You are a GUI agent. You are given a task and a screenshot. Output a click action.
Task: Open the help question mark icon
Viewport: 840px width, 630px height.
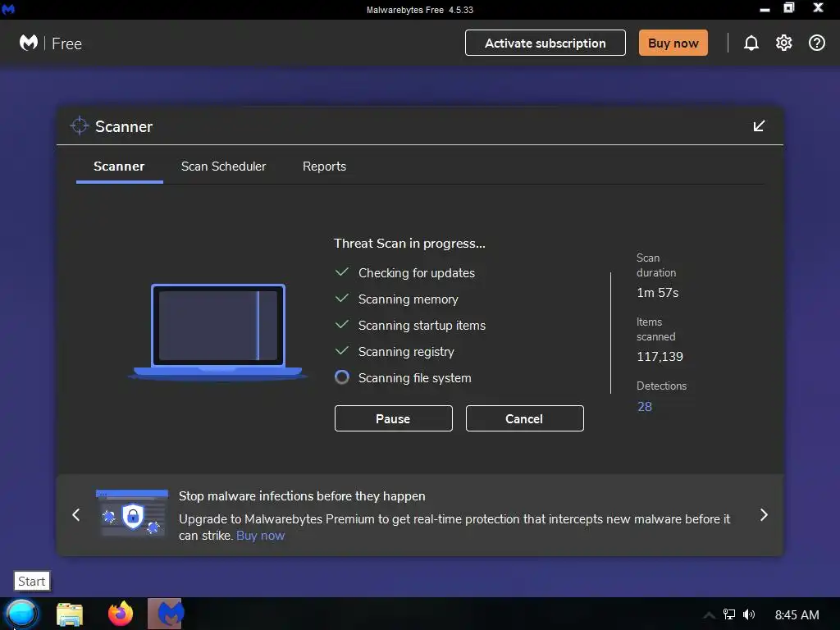[x=816, y=43]
